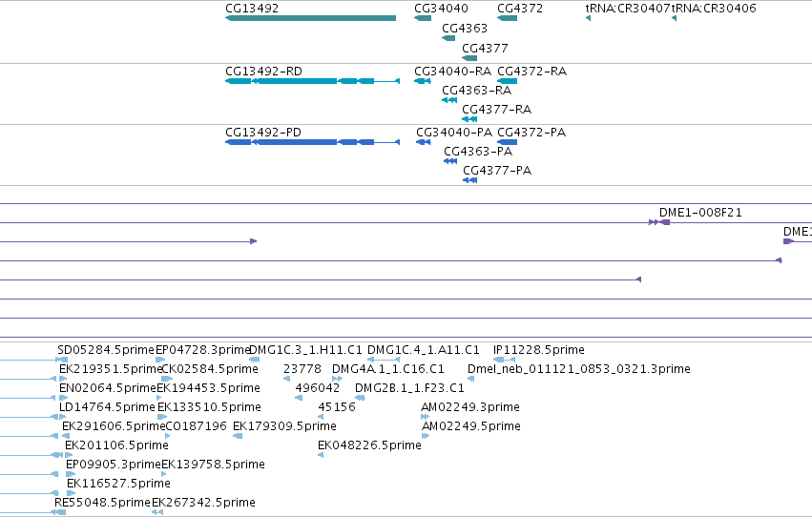The image size is (812, 517).
Task: Click the DMG1C.4_1.A11.C1 label
Action: pos(423,350)
